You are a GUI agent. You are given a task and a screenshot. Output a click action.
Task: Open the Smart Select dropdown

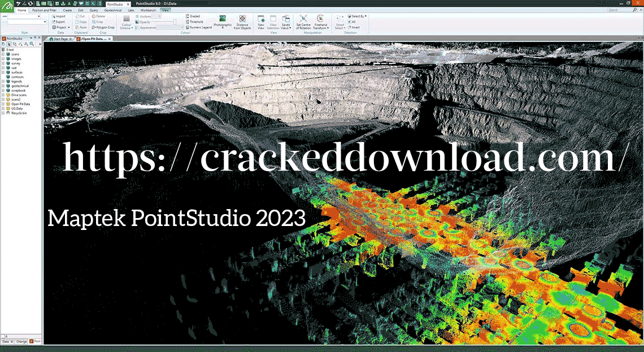coord(340,22)
